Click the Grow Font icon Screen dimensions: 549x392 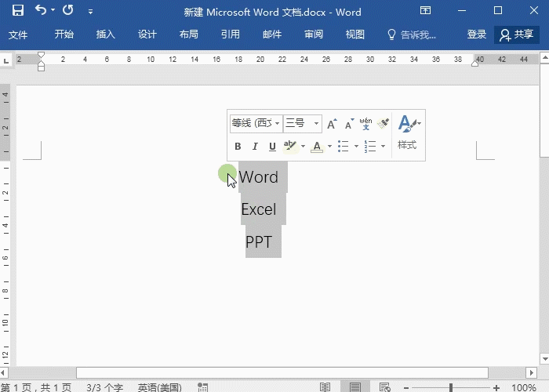point(332,124)
